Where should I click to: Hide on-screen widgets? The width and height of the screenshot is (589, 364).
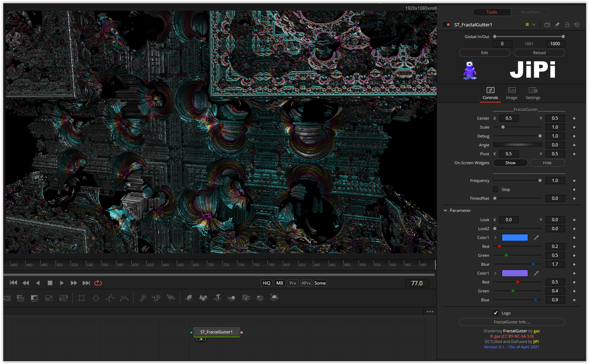tap(547, 163)
